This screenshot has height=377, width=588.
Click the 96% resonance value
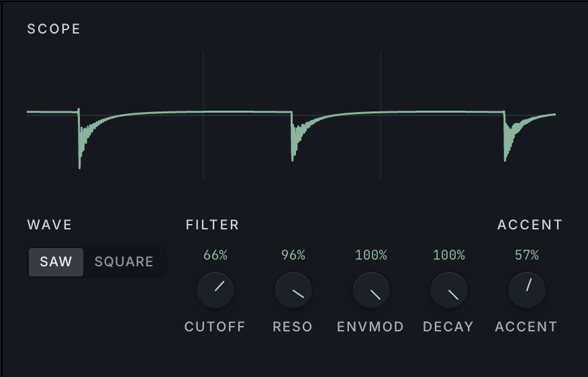(293, 255)
